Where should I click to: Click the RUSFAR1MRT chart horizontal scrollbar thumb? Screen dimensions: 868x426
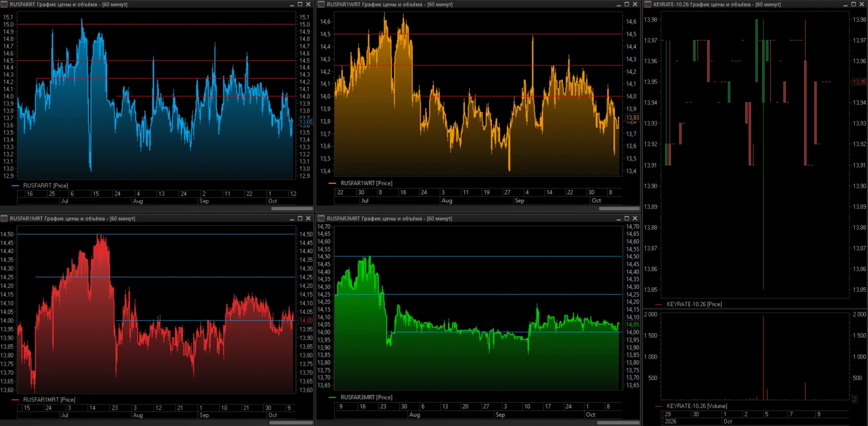pyautogui.click(x=291, y=423)
